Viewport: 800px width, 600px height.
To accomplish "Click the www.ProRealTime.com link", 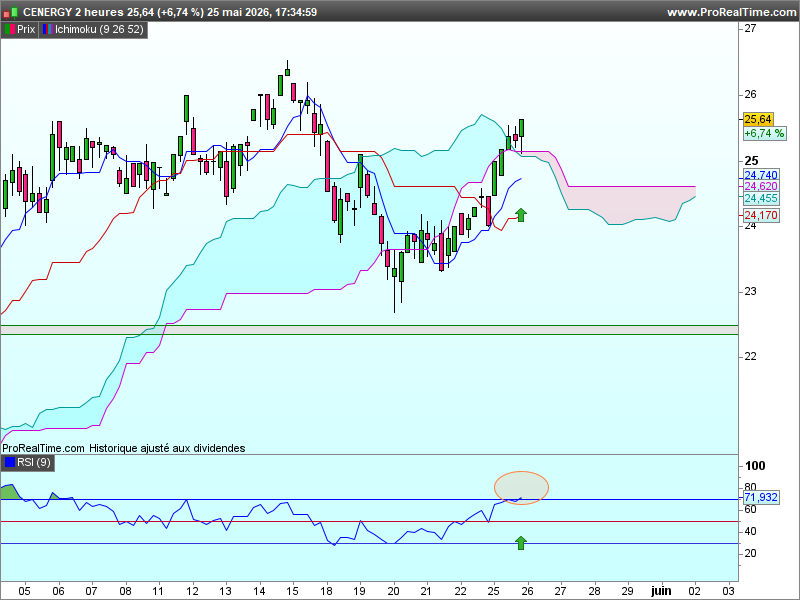I will coord(731,12).
